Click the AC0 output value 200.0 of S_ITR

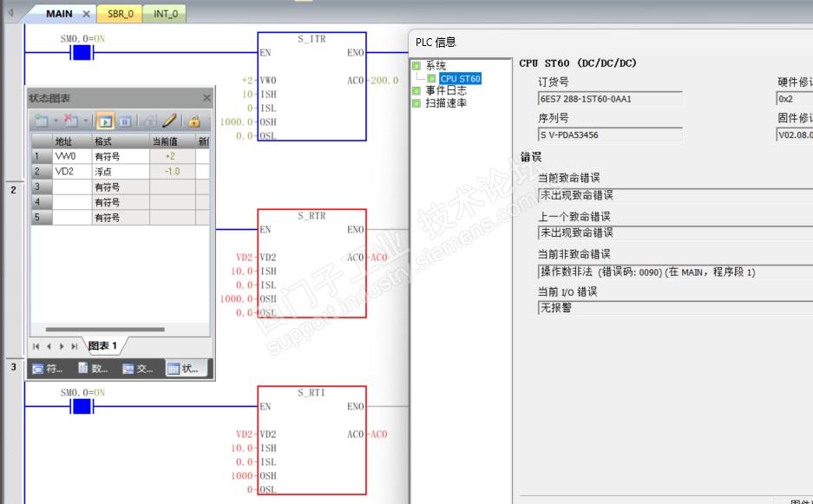pyautogui.click(x=384, y=81)
